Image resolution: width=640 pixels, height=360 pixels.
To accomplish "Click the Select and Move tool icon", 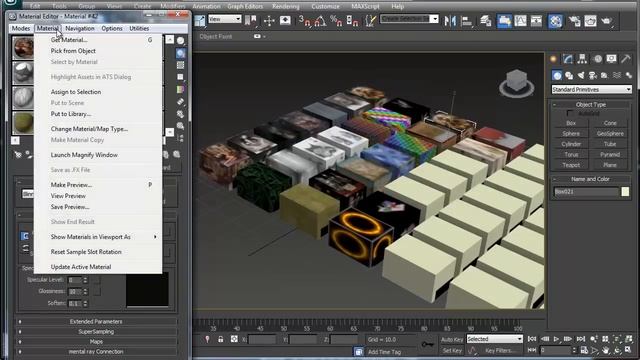I will pyautogui.click(x=269, y=20).
